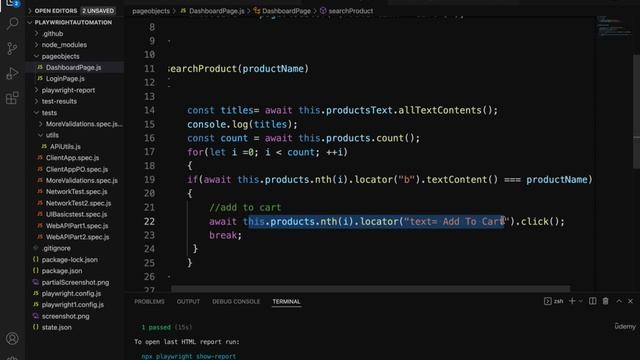This screenshot has width=640, height=360.
Task: Open the Run and Debug view
Action: (x=12, y=73)
